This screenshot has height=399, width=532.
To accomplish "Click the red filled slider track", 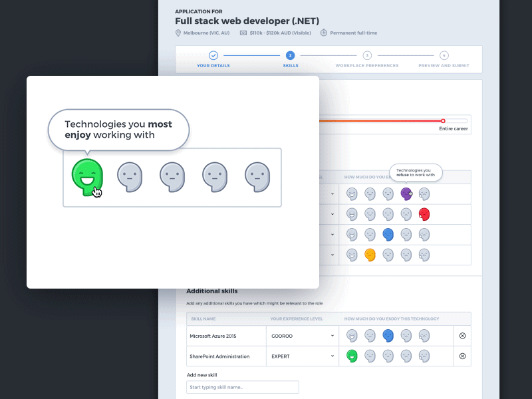I will click(x=380, y=121).
